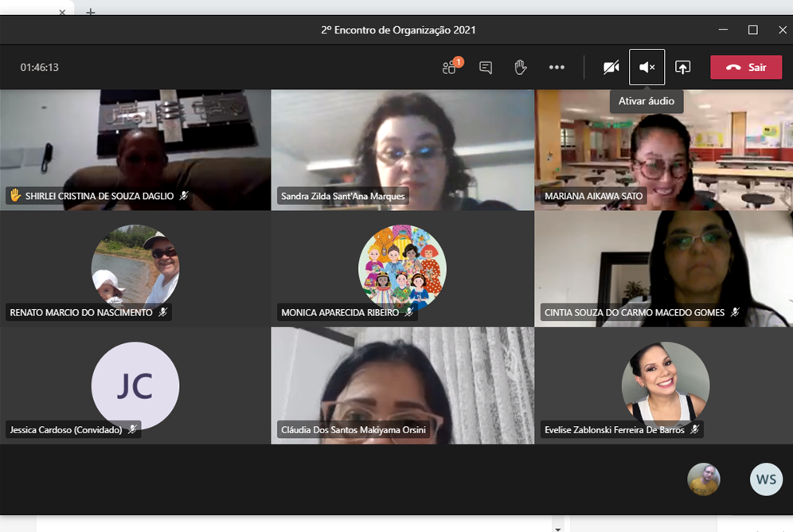This screenshot has height=532, width=793.
Task: Click the WS participant avatar
Action: 766,479
